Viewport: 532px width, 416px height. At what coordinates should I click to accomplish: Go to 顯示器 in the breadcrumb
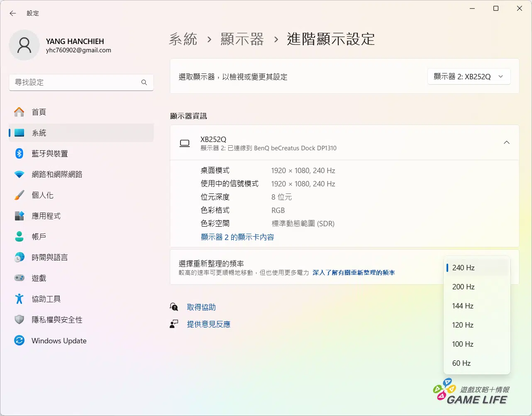pos(242,39)
